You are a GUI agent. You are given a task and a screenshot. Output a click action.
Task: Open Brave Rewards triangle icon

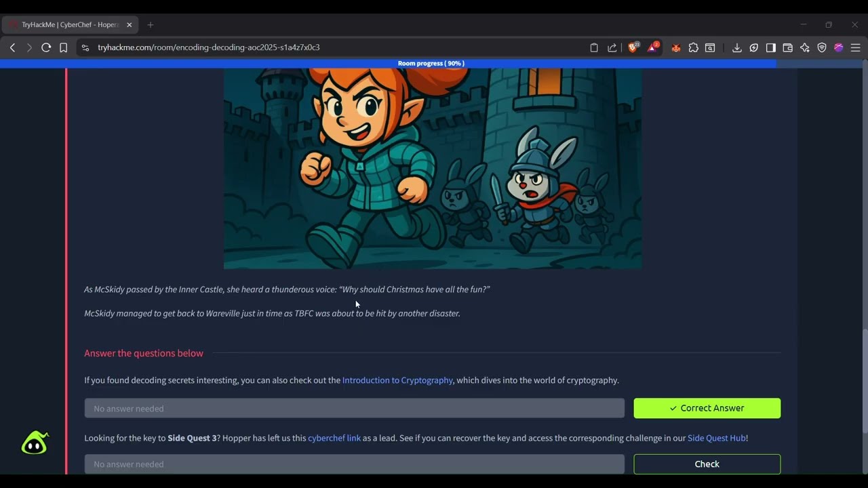(x=652, y=47)
